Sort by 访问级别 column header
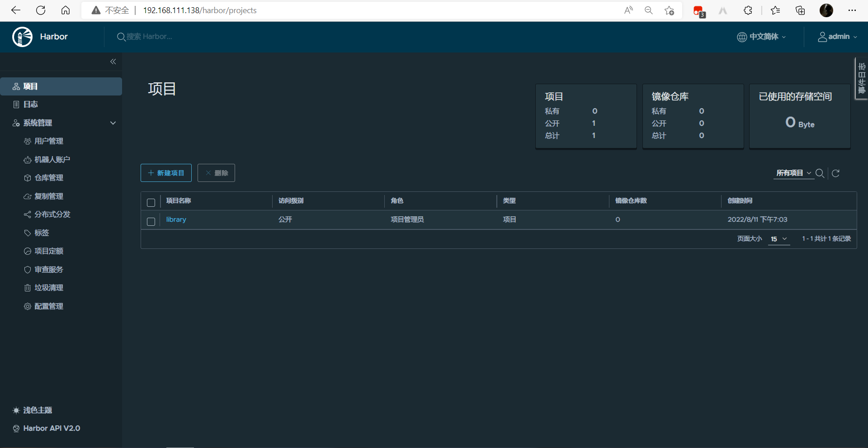This screenshot has height=448, width=868. click(x=291, y=200)
